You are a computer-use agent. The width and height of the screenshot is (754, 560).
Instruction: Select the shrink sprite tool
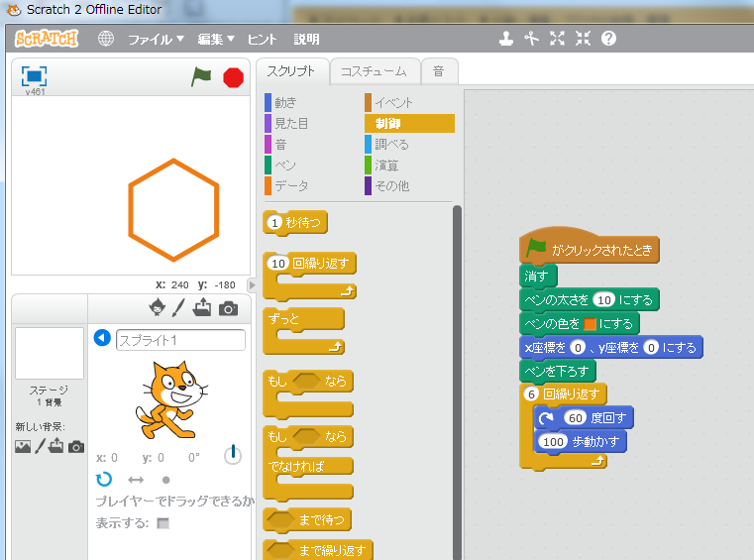(x=583, y=39)
